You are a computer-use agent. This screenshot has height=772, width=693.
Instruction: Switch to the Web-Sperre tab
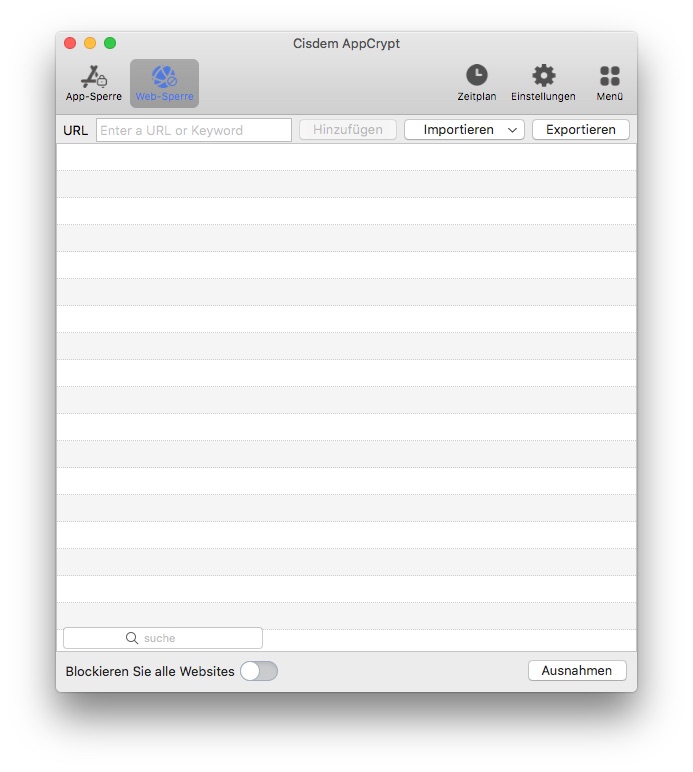[164, 83]
